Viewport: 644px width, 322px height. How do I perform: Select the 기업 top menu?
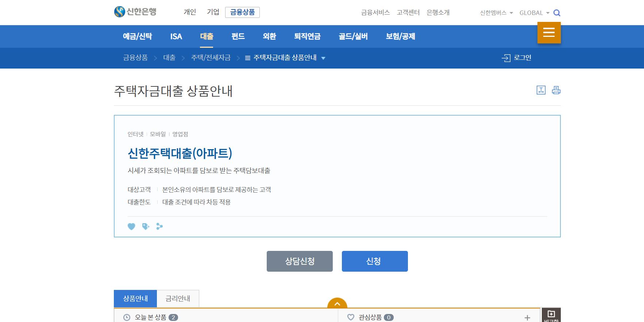point(213,12)
